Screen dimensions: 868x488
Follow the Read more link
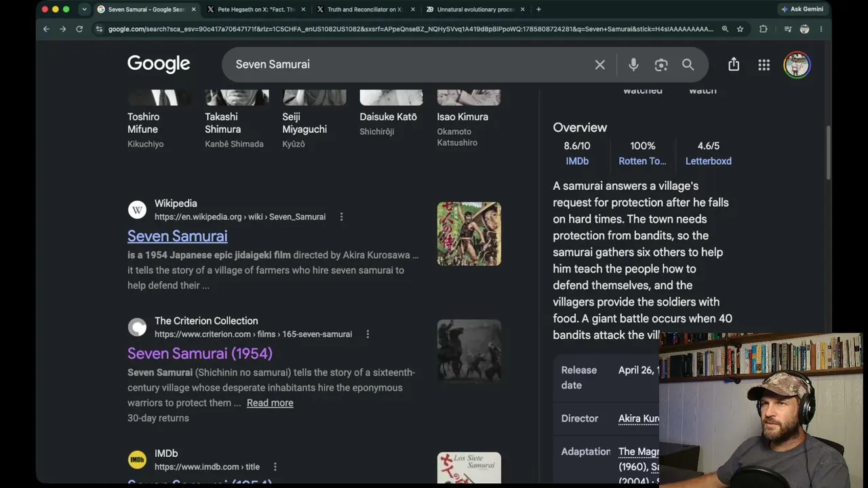270,403
